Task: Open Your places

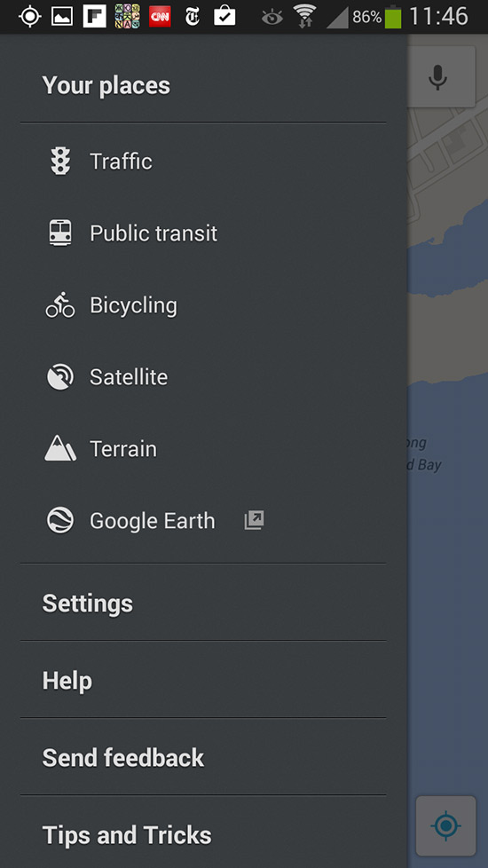Action: (x=203, y=85)
